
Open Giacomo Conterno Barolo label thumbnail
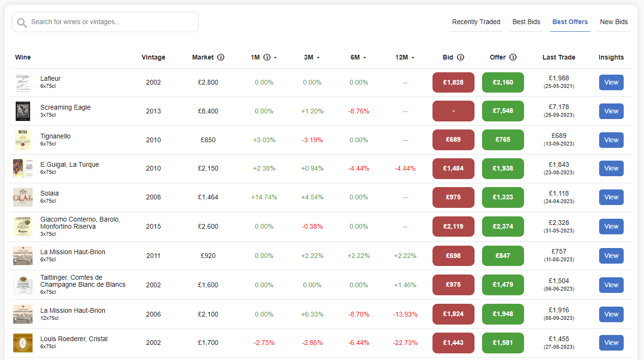[x=23, y=227]
